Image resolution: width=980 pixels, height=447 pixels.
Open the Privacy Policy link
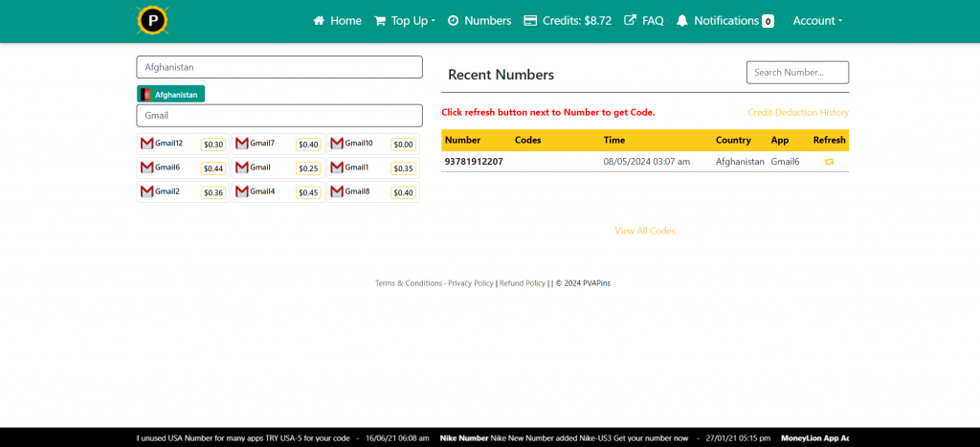coord(471,283)
